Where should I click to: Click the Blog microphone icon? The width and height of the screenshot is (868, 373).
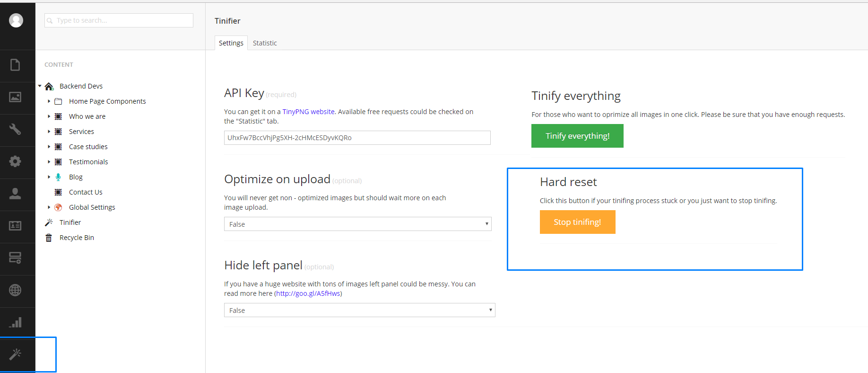pos(58,177)
